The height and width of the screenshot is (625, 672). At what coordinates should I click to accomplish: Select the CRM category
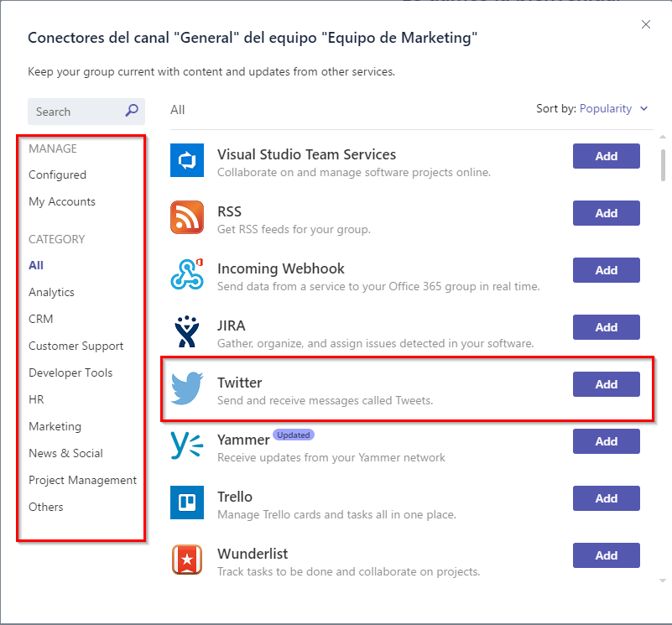41,319
